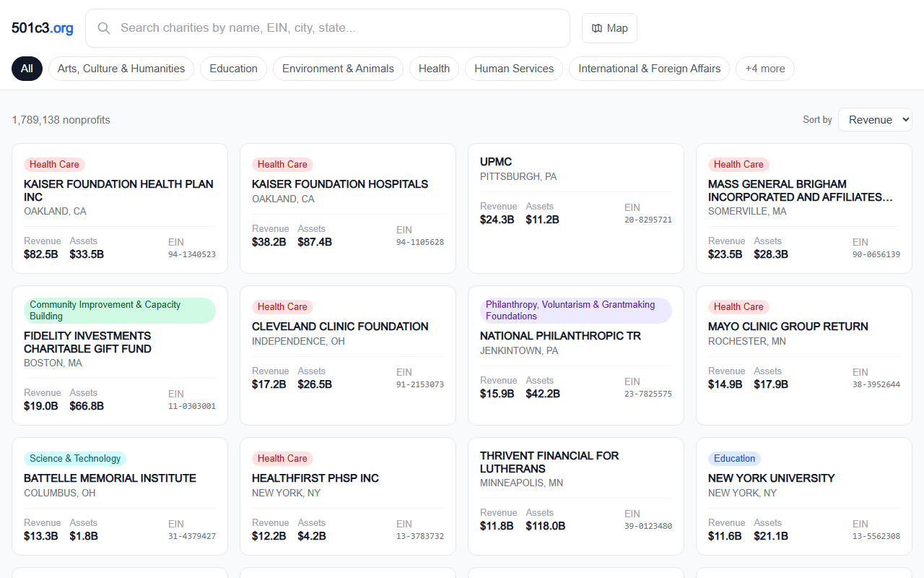Filter by the Education category pill
The image size is (924, 578).
(x=233, y=69)
